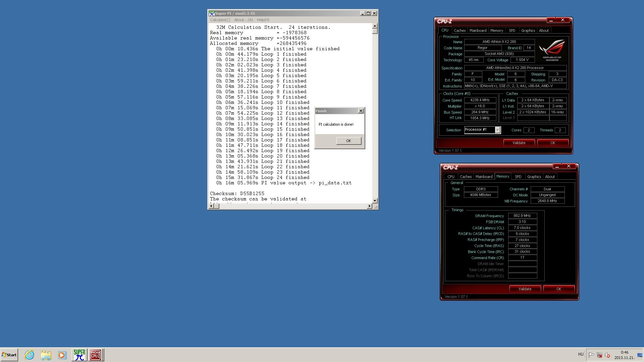Click the Start button
The image size is (644, 362).
click(x=9, y=355)
